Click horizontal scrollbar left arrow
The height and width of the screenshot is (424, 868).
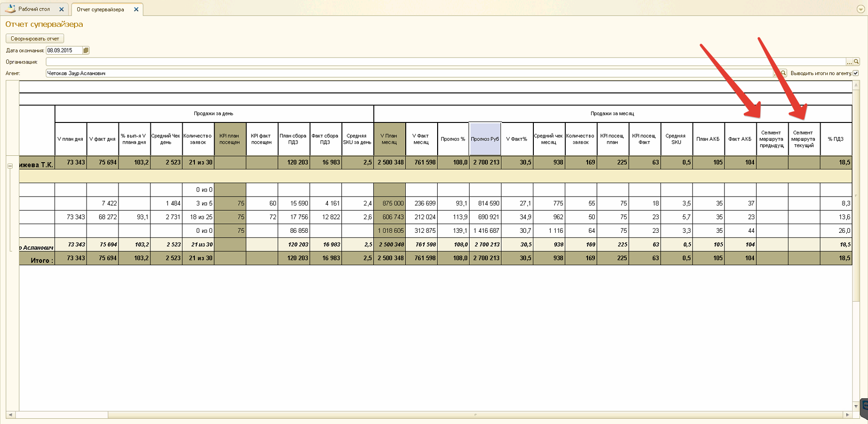(10, 415)
